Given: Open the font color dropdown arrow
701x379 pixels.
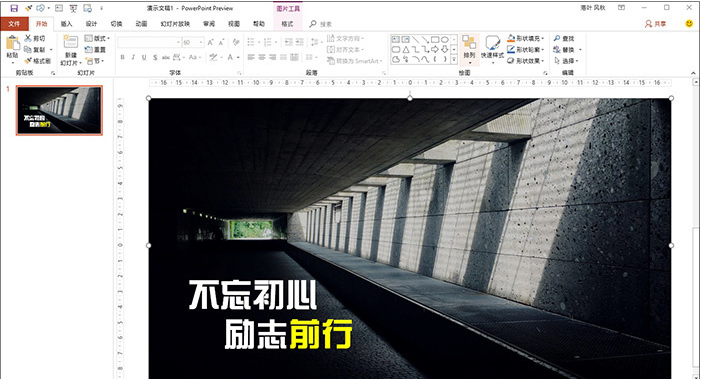Looking at the screenshot, I should (238, 57).
